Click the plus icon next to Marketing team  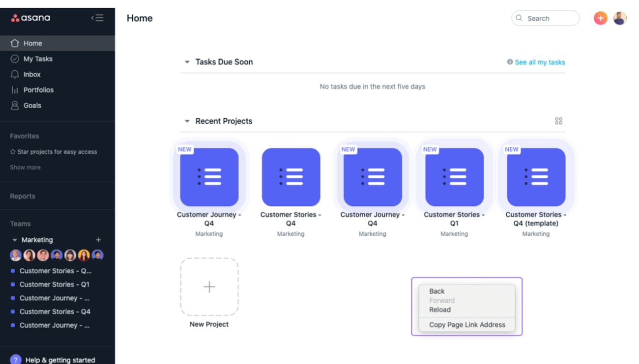click(98, 240)
